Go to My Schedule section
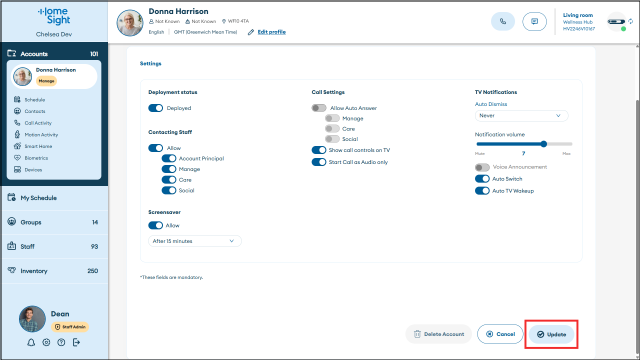 (x=55, y=198)
